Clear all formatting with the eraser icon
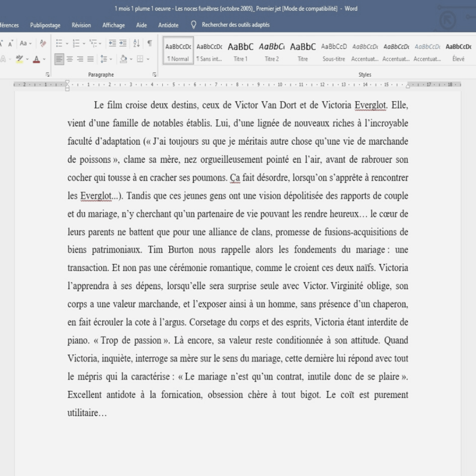The width and height of the screenshot is (476, 476). click(43, 43)
